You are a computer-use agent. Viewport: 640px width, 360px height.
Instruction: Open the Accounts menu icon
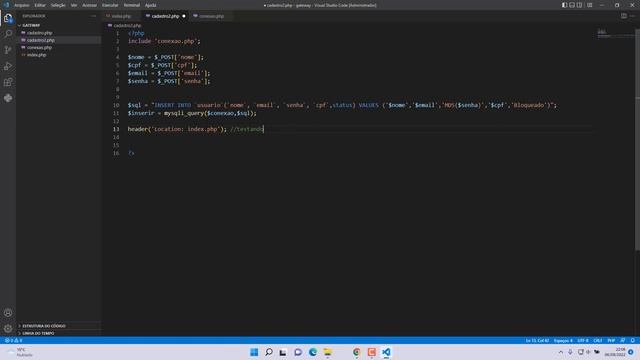8,313
